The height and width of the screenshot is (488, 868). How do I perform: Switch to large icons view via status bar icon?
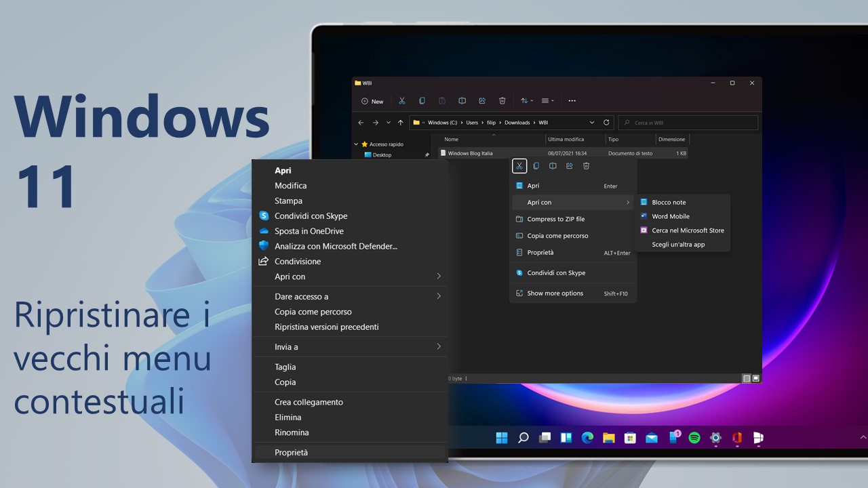tap(756, 378)
